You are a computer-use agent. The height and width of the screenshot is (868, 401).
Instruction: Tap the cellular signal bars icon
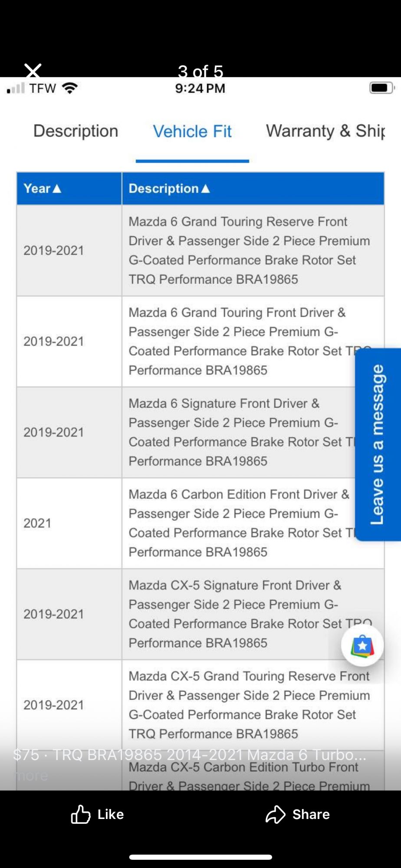point(16,89)
